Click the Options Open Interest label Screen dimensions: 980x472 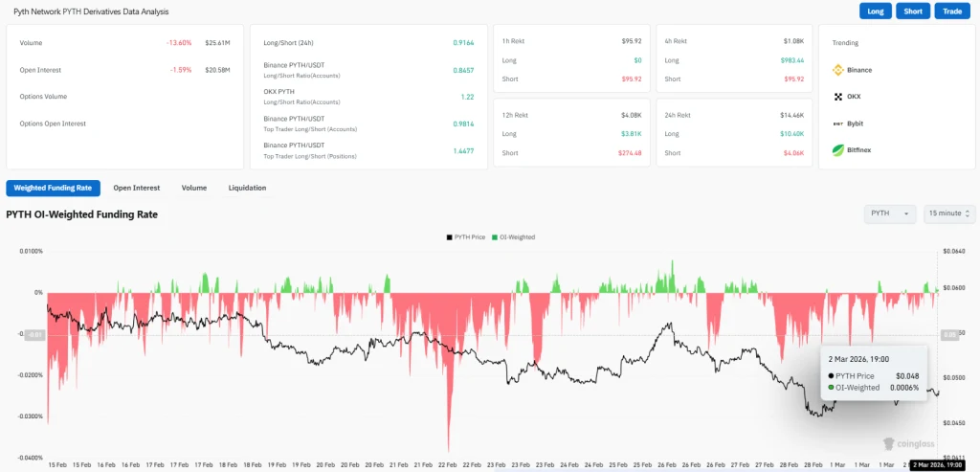pyautogui.click(x=53, y=124)
